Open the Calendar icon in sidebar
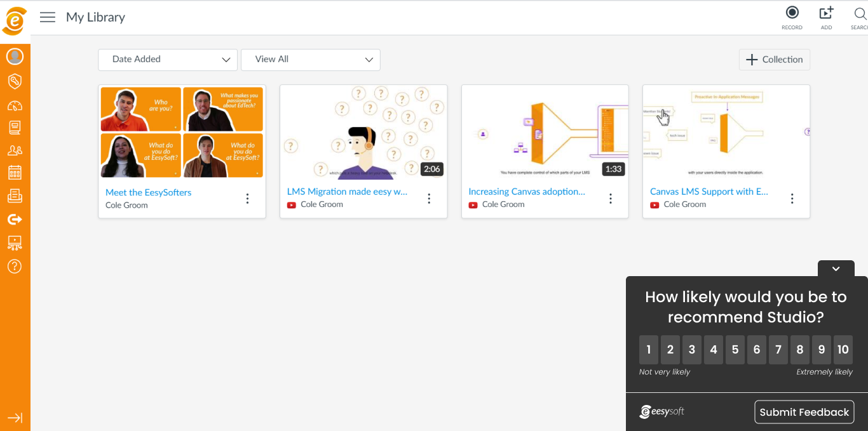Image resolution: width=868 pixels, height=431 pixels. point(15,173)
